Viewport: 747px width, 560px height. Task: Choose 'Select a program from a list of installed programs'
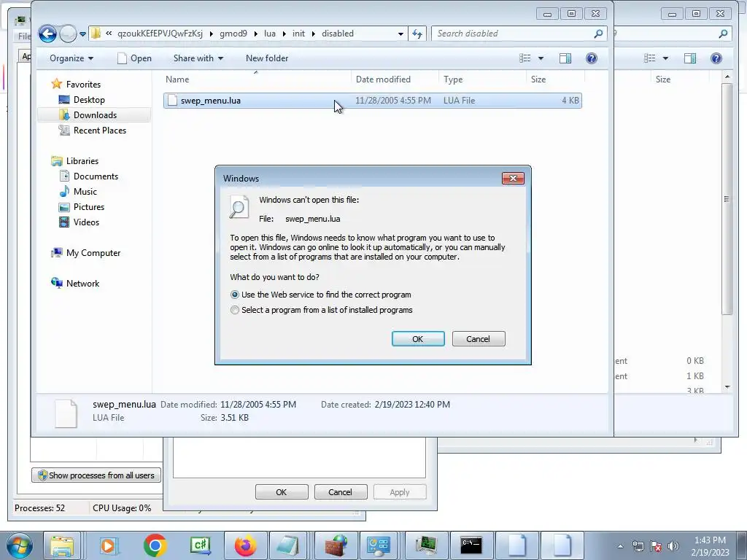(234, 310)
